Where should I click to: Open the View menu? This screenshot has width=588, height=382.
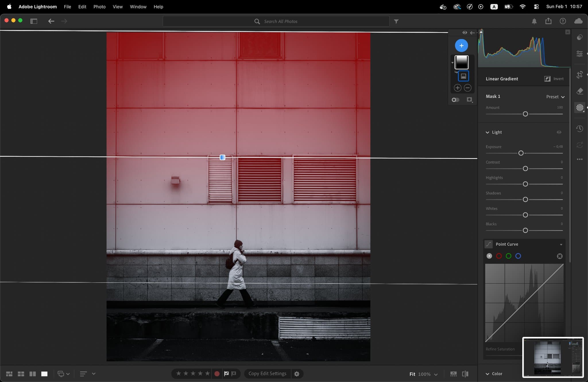pyautogui.click(x=117, y=7)
